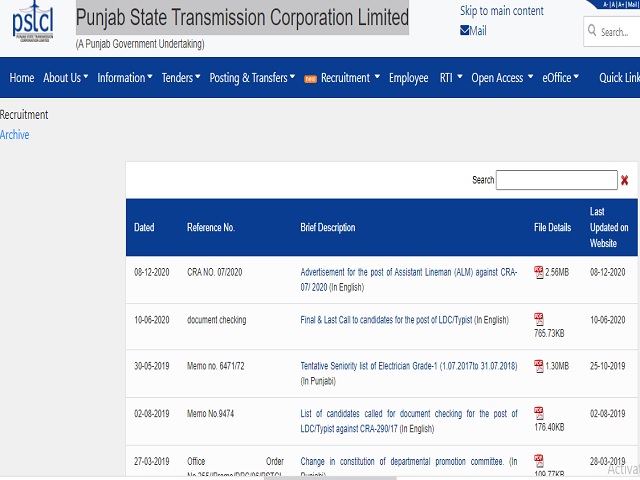Open PDF icon for document checking row
The image size is (640, 480).
click(x=538, y=319)
